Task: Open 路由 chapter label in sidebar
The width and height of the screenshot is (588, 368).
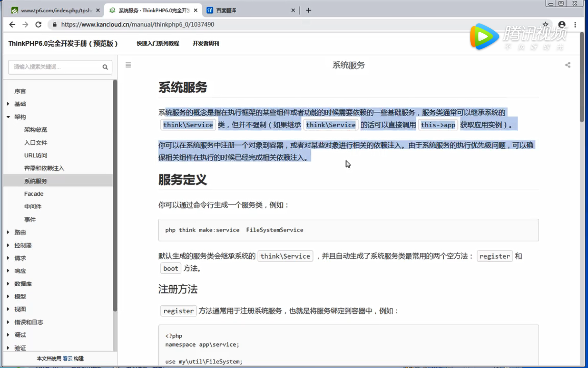Action: (20, 232)
